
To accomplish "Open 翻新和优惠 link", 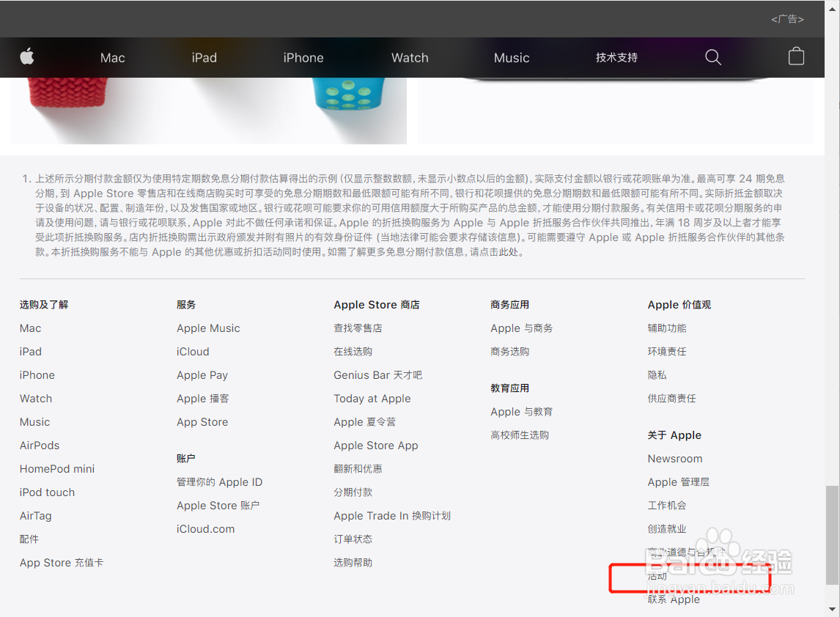I will point(358,469).
